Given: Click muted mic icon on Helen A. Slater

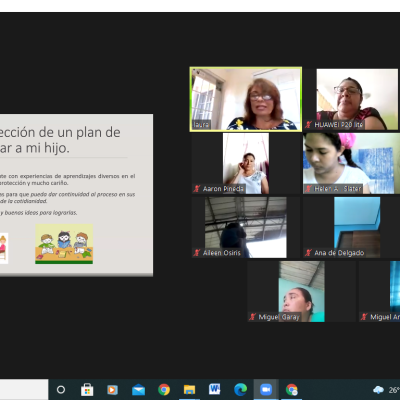Looking at the screenshot, I should (x=308, y=189).
